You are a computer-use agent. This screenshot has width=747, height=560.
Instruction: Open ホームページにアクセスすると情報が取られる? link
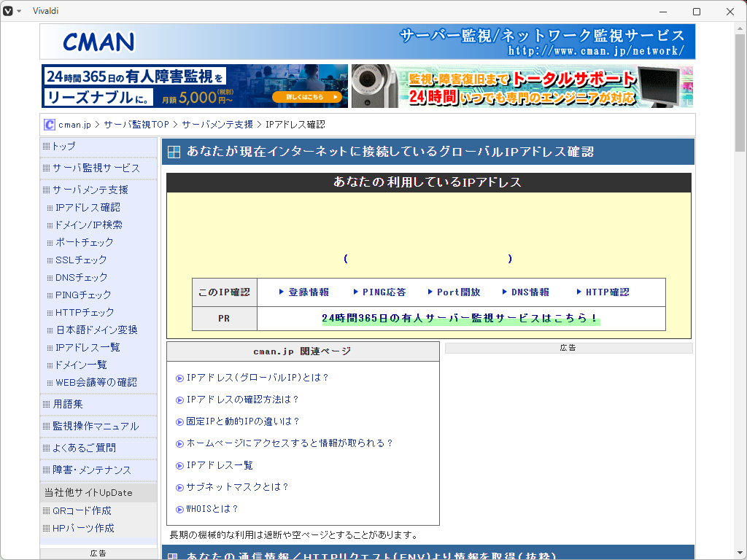click(290, 443)
